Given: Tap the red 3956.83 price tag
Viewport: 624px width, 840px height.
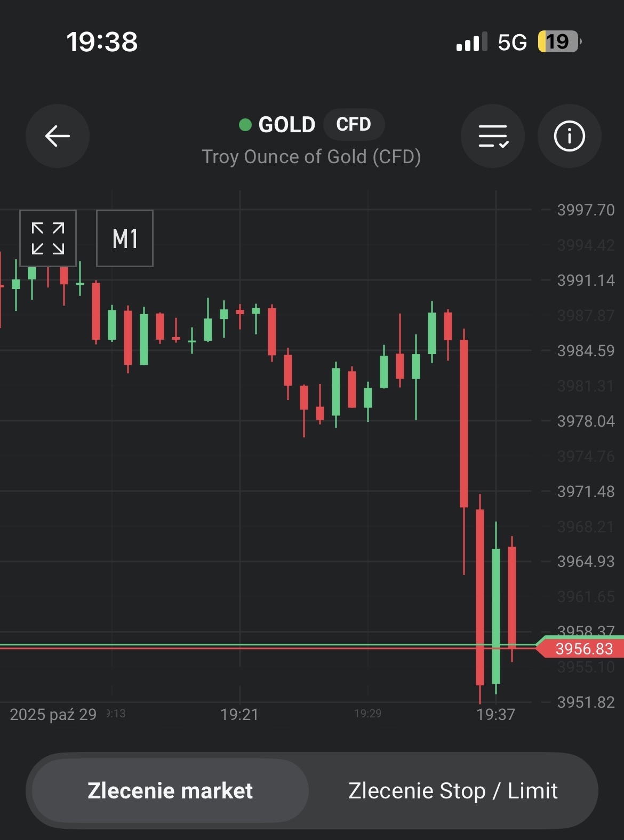Looking at the screenshot, I should point(583,649).
